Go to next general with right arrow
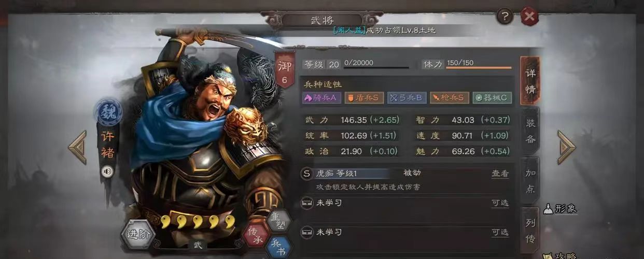 click(566, 147)
